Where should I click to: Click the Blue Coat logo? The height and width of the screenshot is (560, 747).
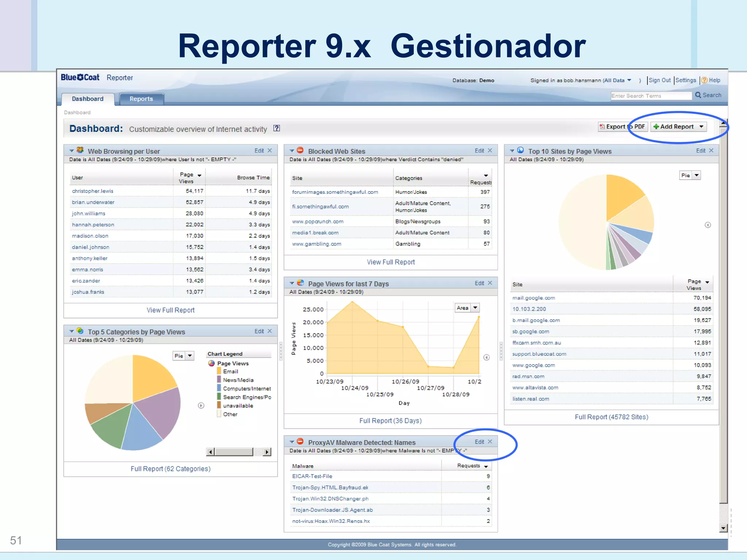tap(80, 77)
